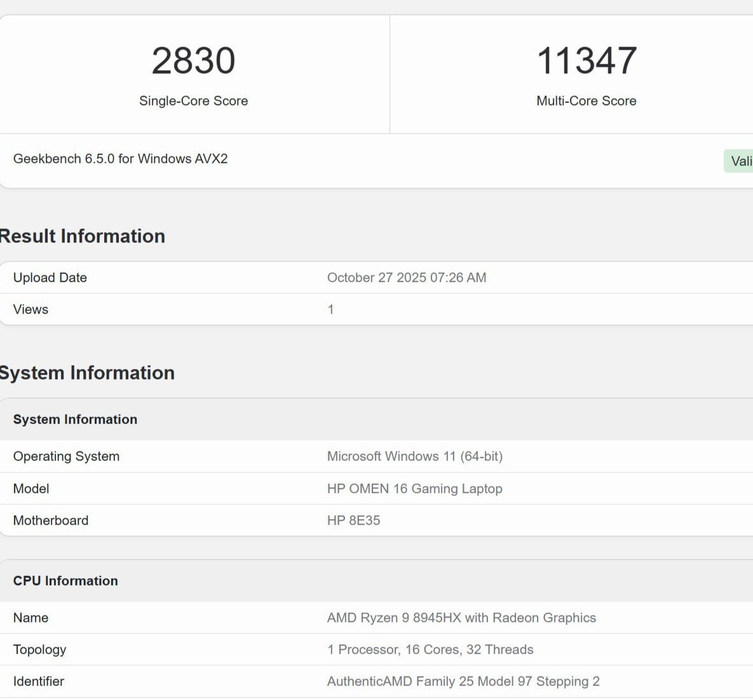Select the HP 8E35 motherboard value
This screenshot has width=753, height=700.
click(353, 521)
